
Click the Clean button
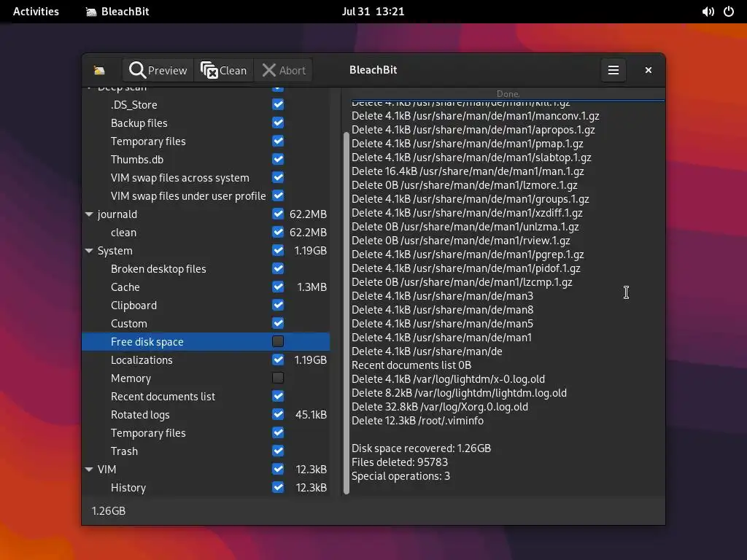click(223, 71)
